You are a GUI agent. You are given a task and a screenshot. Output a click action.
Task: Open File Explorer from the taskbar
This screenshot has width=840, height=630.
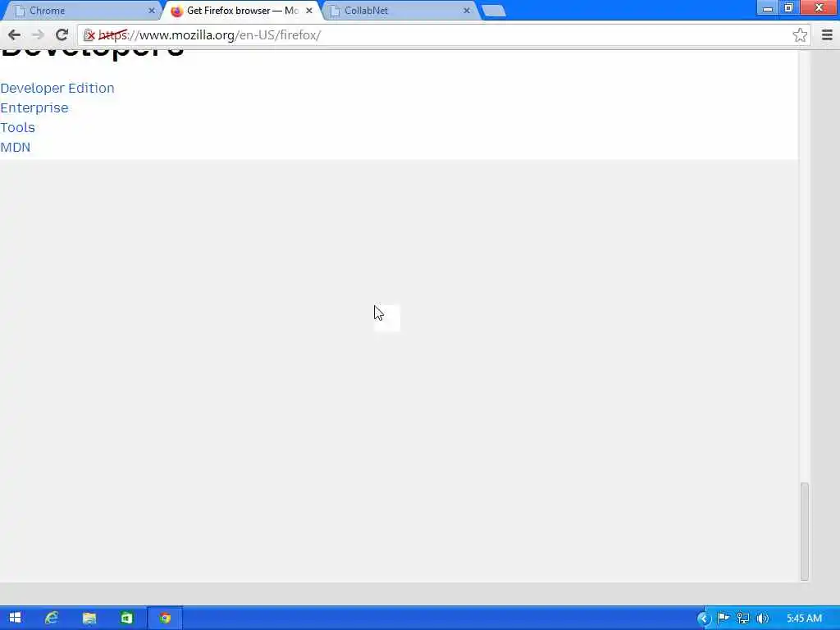(x=89, y=619)
